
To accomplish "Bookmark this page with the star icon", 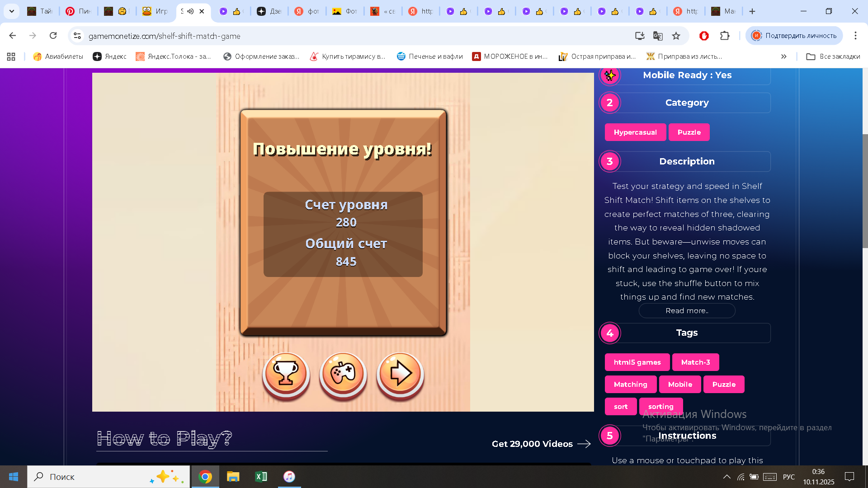I will click(x=676, y=36).
